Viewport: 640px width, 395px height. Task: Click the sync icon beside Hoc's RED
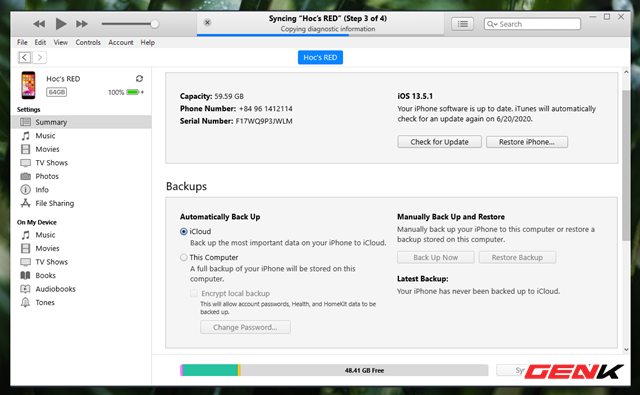pos(139,78)
